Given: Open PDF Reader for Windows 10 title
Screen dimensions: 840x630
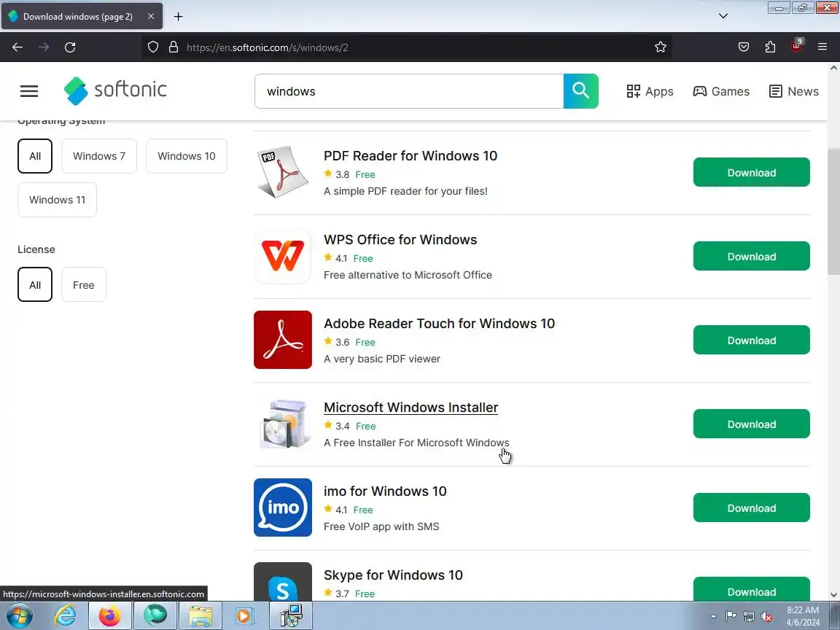Looking at the screenshot, I should click(x=411, y=156).
